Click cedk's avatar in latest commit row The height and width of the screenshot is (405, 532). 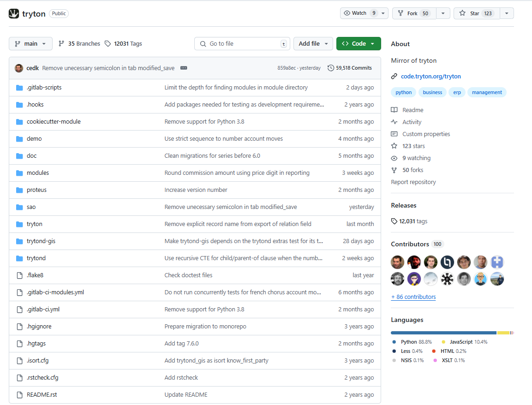tap(19, 68)
